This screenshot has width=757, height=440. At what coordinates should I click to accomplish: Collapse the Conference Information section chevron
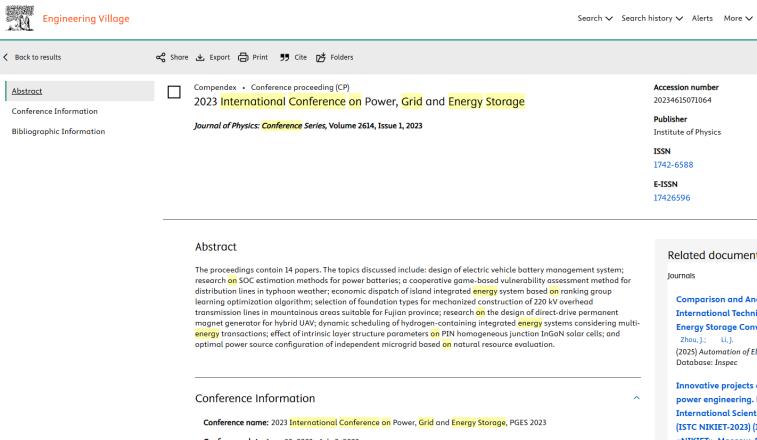pos(636,398)
